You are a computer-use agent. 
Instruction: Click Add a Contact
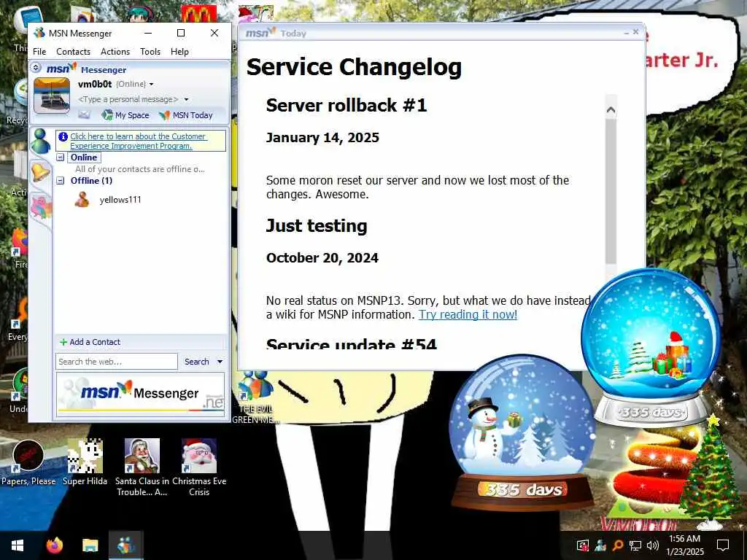coord(90,342)
